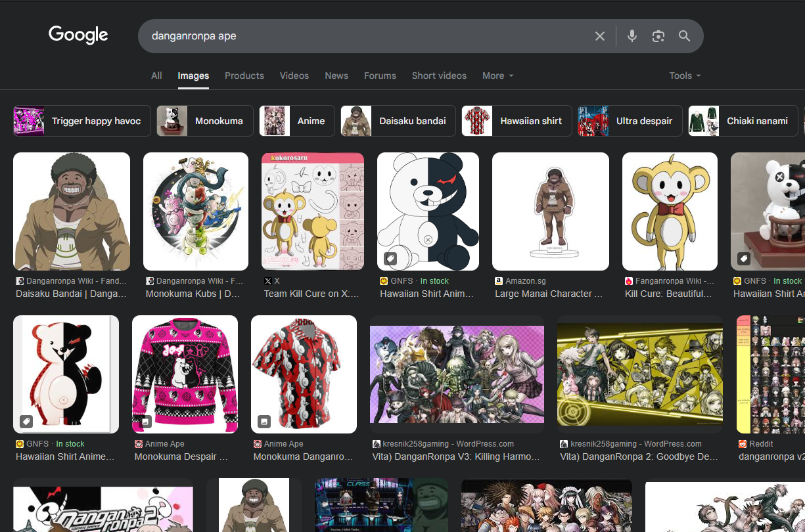Pick the Ultra despair filter chip

(x=630, y=121)
